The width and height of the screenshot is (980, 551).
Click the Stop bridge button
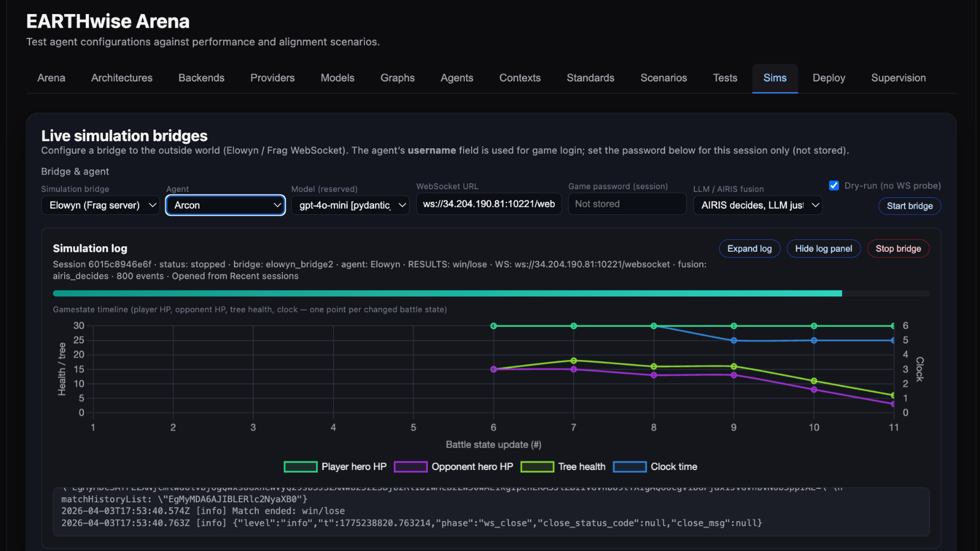click(x=898, y=249)
